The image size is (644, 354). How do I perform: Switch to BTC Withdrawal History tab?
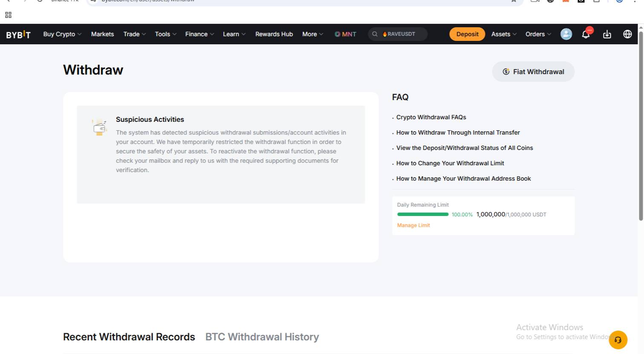[262, 337]
